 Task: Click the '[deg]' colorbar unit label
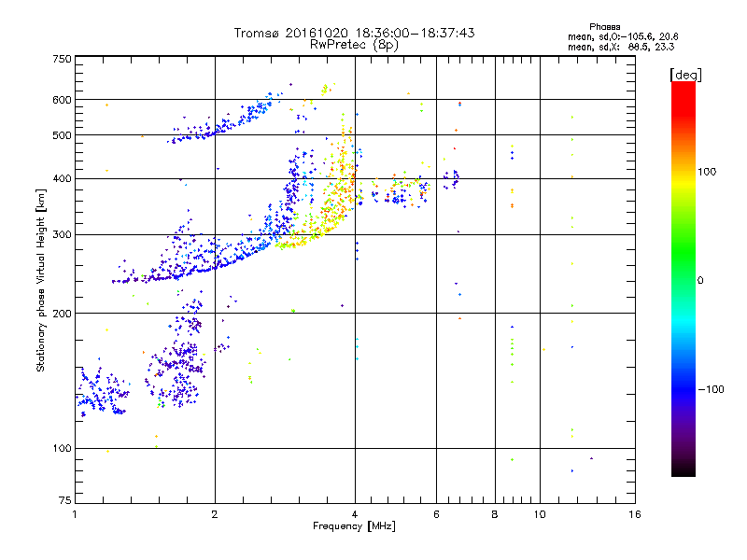[685, 75]
